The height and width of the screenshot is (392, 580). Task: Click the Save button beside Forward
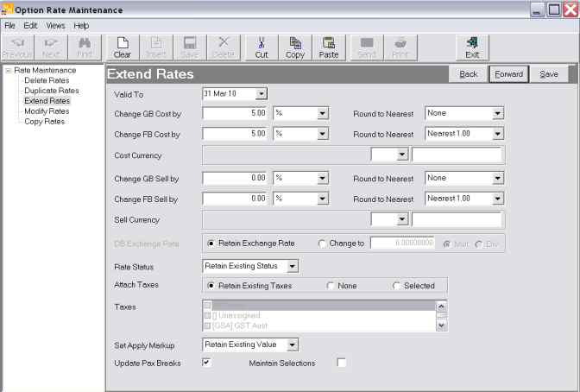coord(549,74)
